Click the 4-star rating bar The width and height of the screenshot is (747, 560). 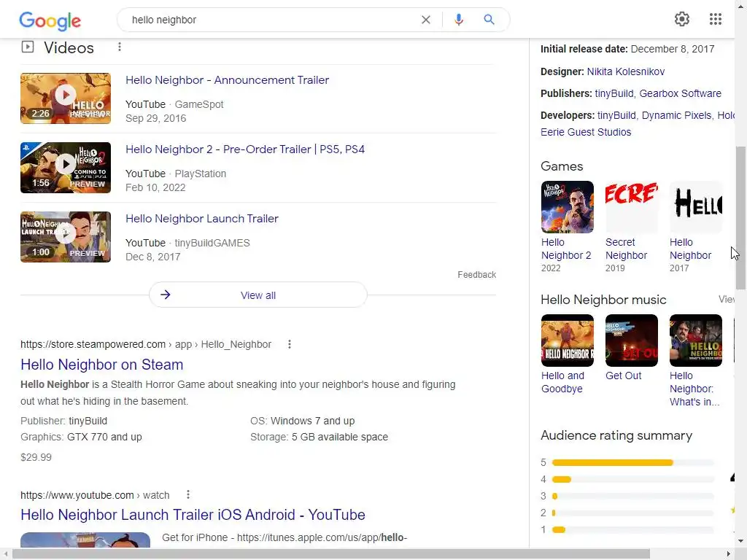[632, 480]
